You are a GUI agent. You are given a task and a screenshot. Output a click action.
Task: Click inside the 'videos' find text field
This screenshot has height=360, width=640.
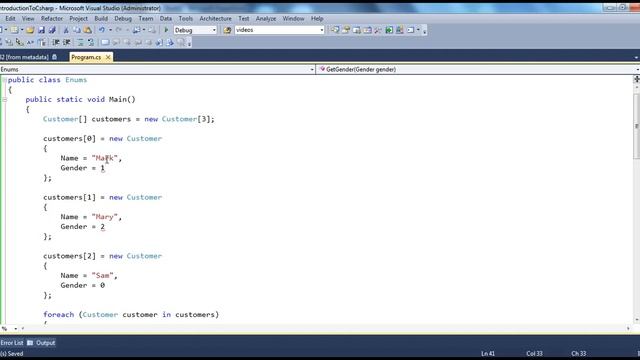[276, 30]
